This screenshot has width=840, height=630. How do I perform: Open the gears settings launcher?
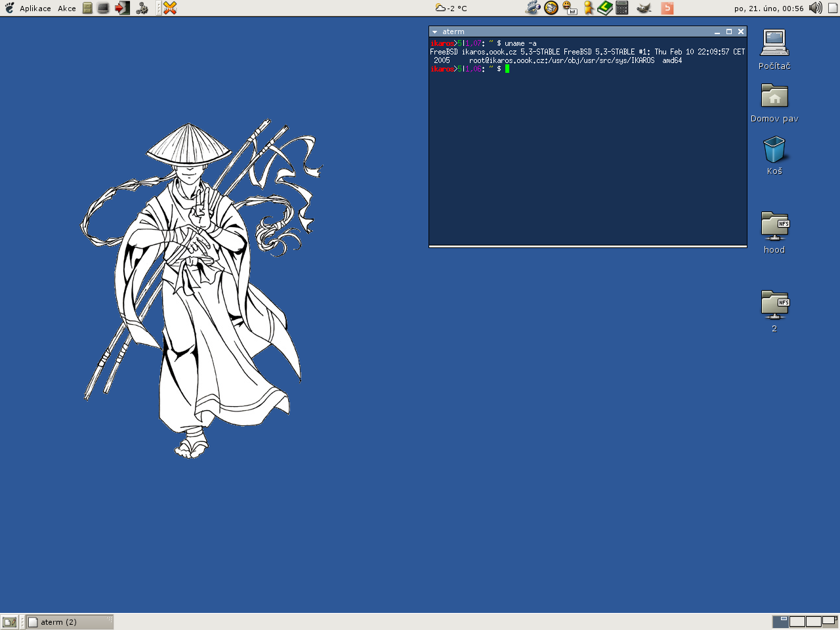coord(142,8)
